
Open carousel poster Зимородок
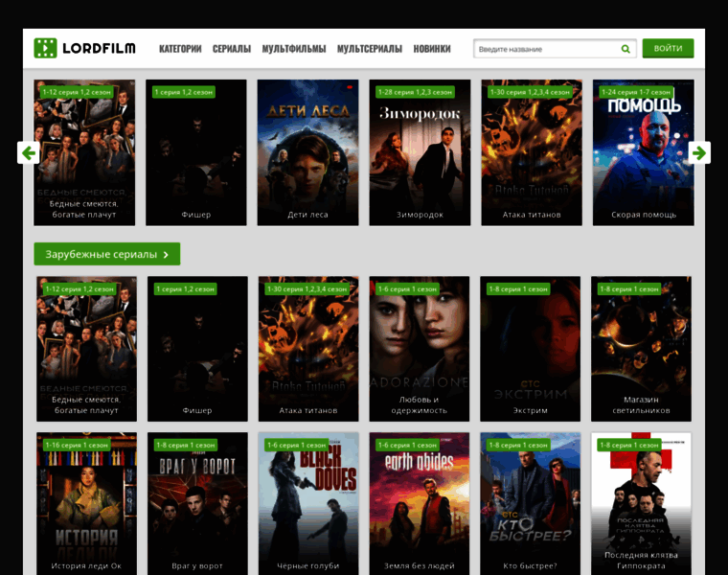[x=420, y=152]
